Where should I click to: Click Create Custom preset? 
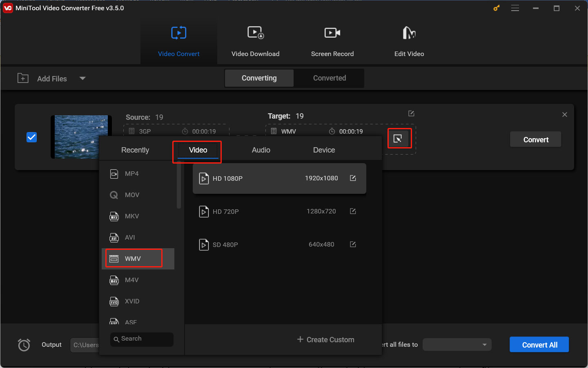[x=325, y=339]
